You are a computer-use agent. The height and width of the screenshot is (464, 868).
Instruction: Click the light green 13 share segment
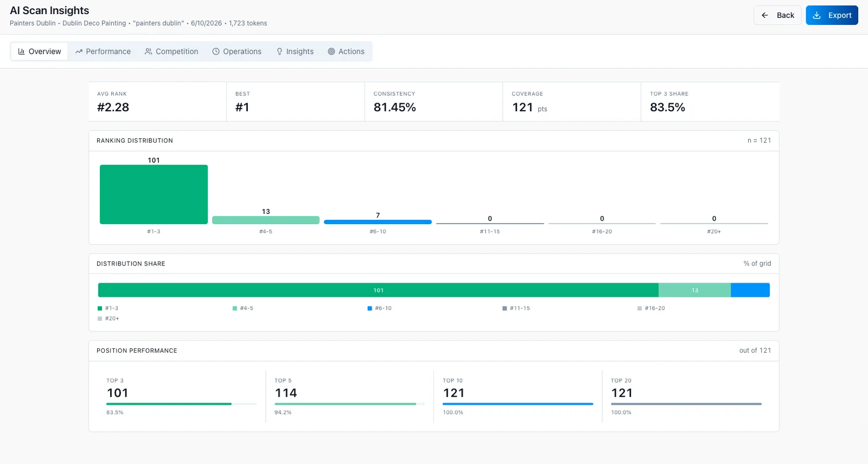(694, 290)
